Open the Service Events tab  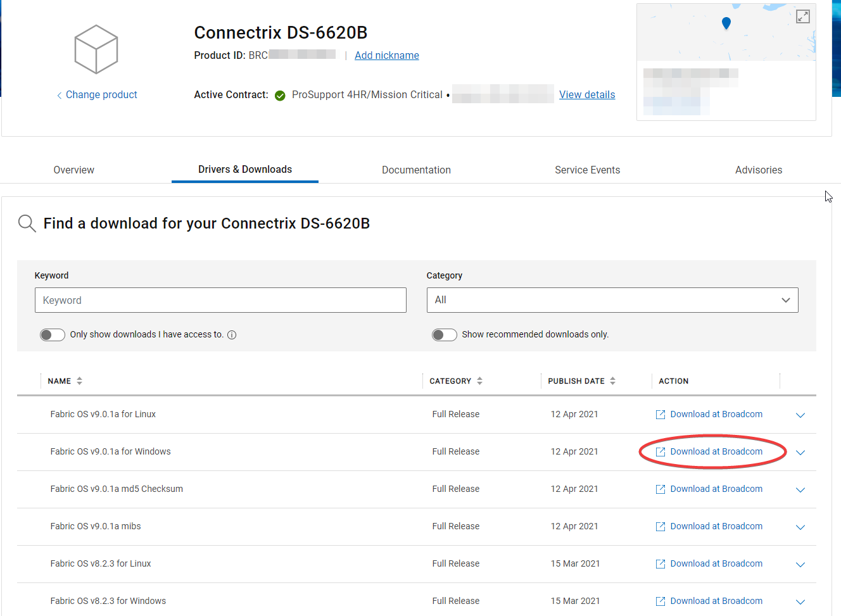click(x=587, y=170)
